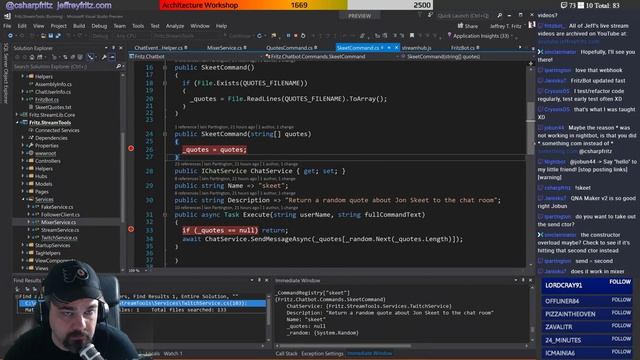Close the SkeetCommand.cs tab

coord(396,48)
